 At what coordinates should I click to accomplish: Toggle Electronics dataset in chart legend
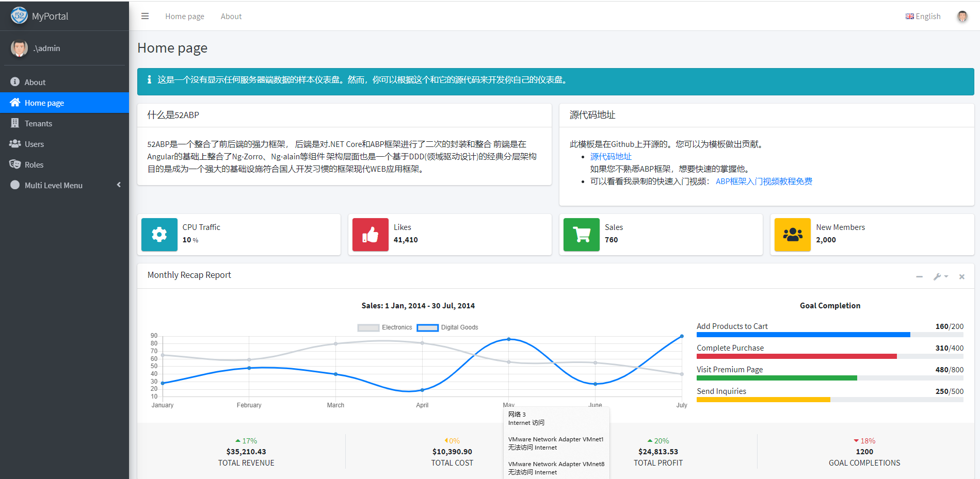click(385, 327)
